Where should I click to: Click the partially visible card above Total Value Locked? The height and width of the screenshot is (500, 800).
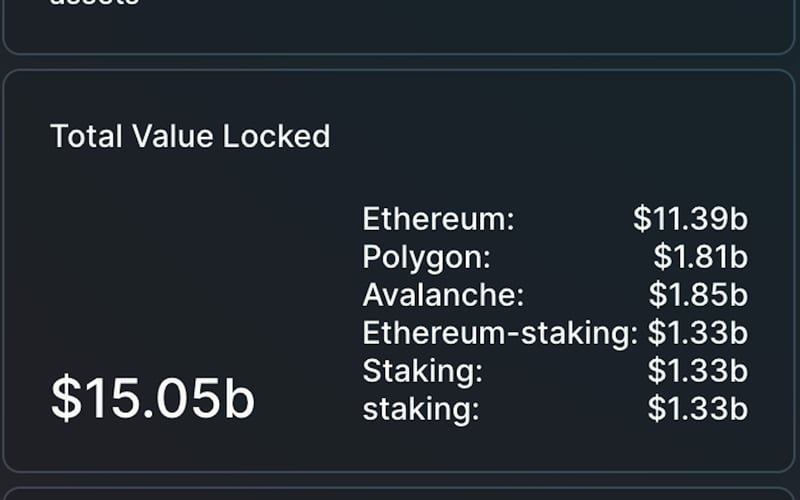(x=400, y=30)
